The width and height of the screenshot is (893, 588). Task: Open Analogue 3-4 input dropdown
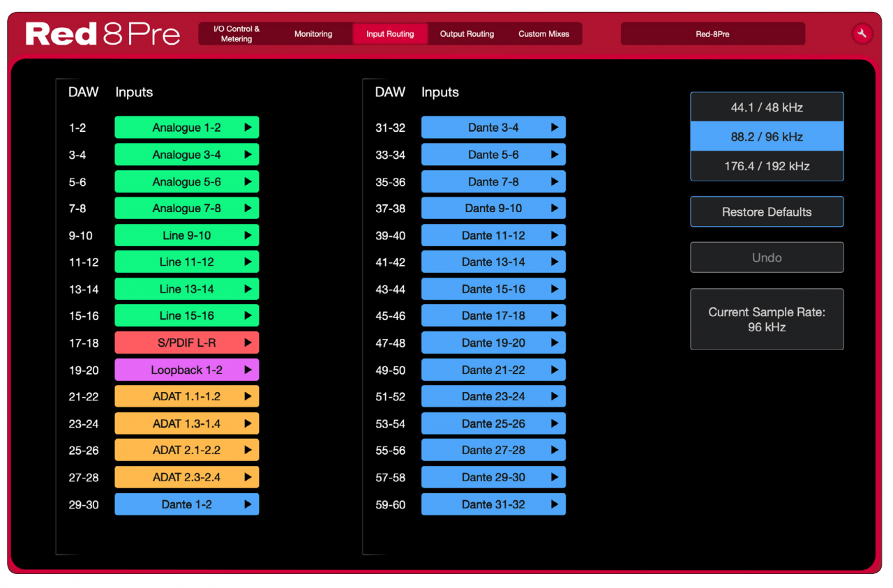click(187, 155)
